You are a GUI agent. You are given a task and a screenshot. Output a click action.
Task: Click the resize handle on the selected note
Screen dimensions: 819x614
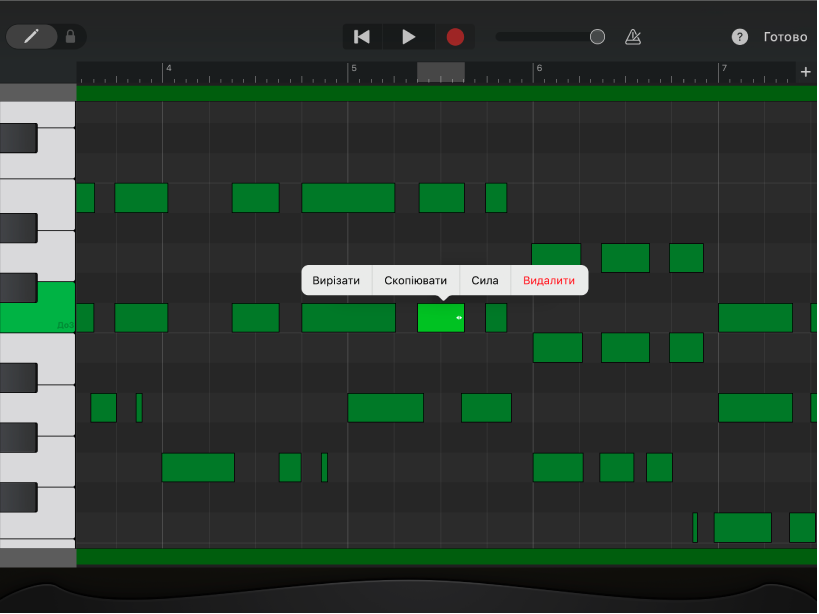[459, 317]
